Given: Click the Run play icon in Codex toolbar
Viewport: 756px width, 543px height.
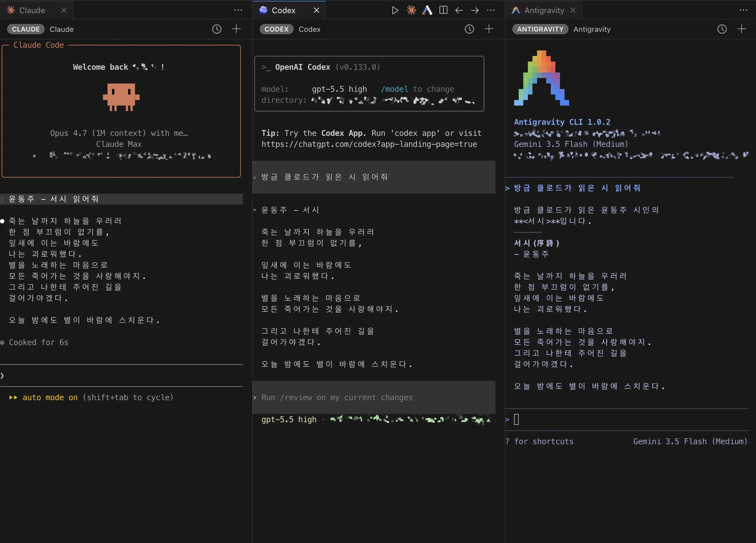Looking at the screenshot, I should coord(395,10).
